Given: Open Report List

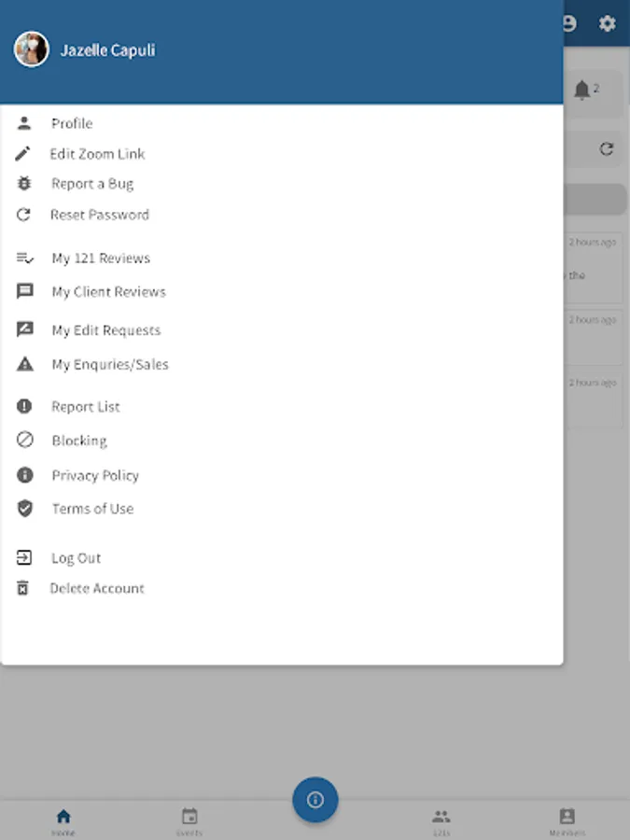Looking at the screenshot, I should [86, 407].
